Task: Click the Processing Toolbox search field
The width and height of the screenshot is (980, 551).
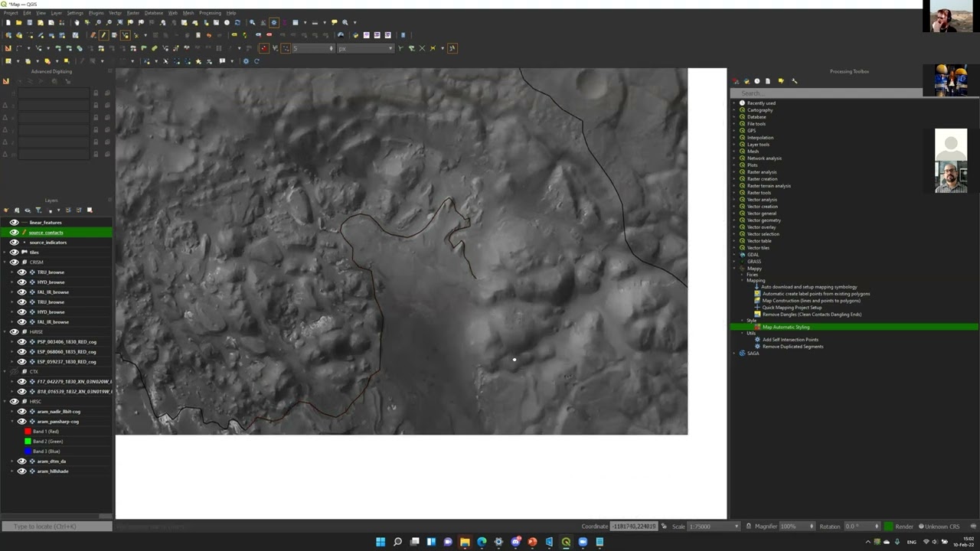Action: tap(827, 93)
